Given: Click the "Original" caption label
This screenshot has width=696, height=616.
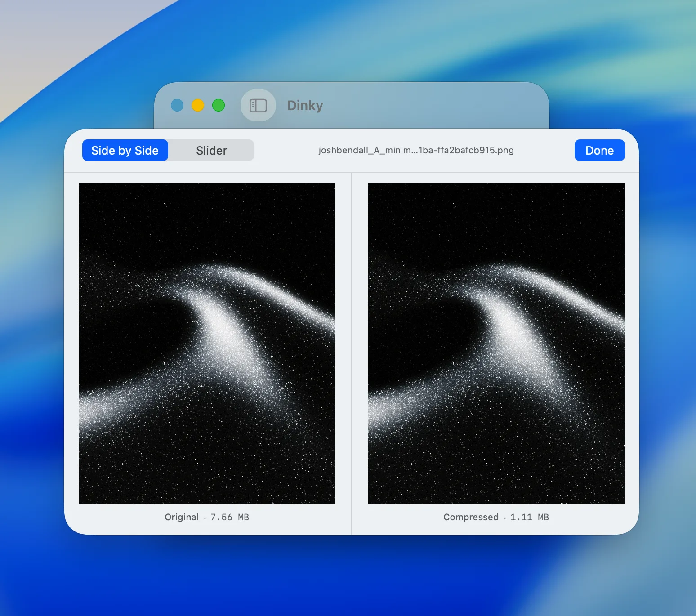Looking at the screenshot, I should 182,517.
